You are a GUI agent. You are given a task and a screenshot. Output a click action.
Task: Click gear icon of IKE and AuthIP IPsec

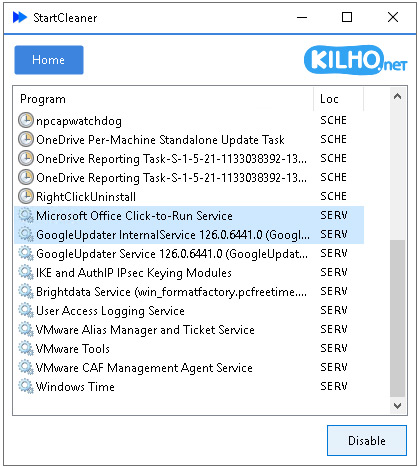pos(26,272)
